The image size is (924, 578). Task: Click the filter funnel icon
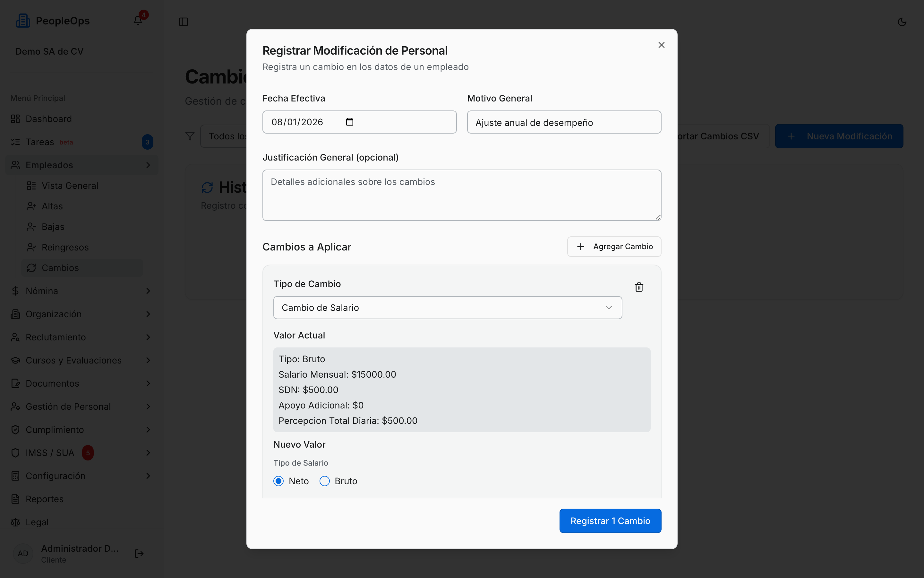(x=190, y=136)
